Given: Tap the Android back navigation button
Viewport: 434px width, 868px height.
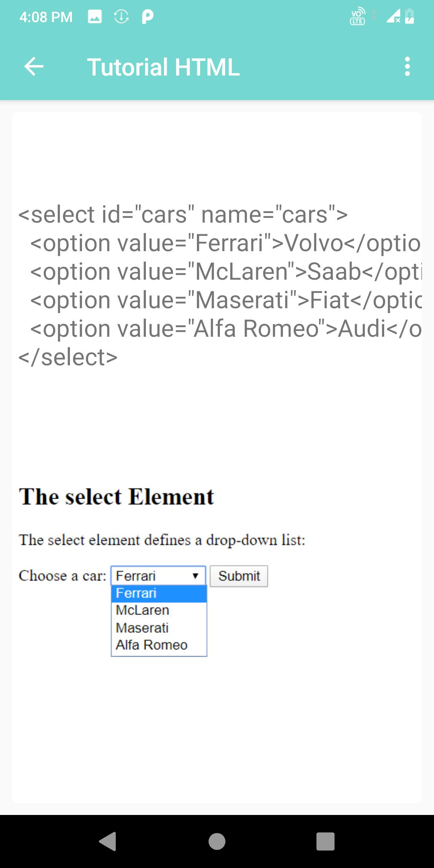Looking at the screenshot, I should (x=108, y=841).
